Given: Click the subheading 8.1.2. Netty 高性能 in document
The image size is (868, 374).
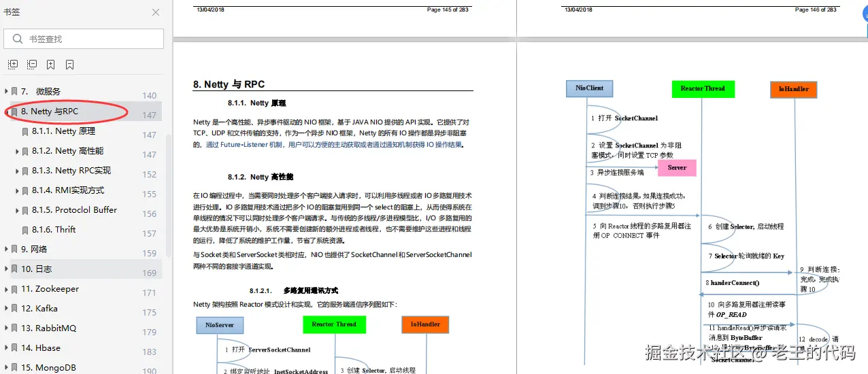Looking at the screenshot, I should tap(261, 177).
